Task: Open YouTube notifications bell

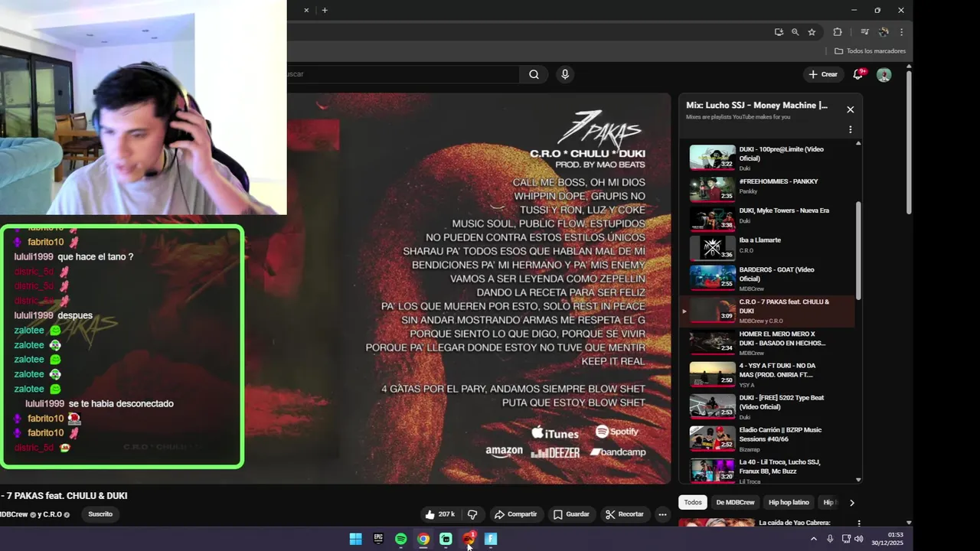Action: pos(859,74)
